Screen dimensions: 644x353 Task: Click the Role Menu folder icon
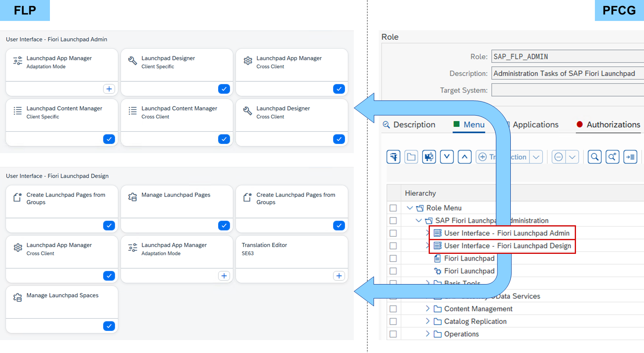click(420, 208)
